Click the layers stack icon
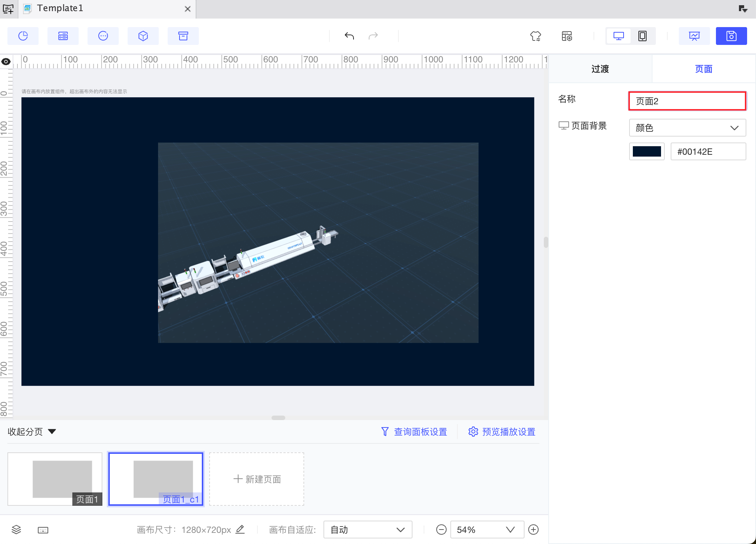This screenshot has width=756, height=544. point(16,530)
